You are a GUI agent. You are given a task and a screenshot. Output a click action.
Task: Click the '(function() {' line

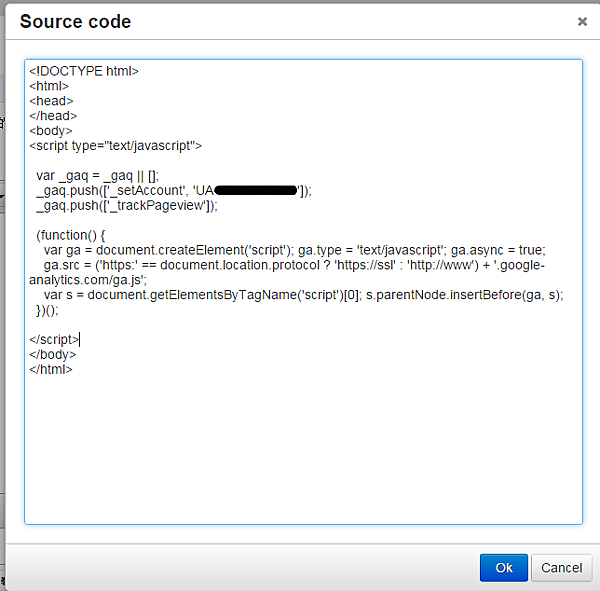71,235
